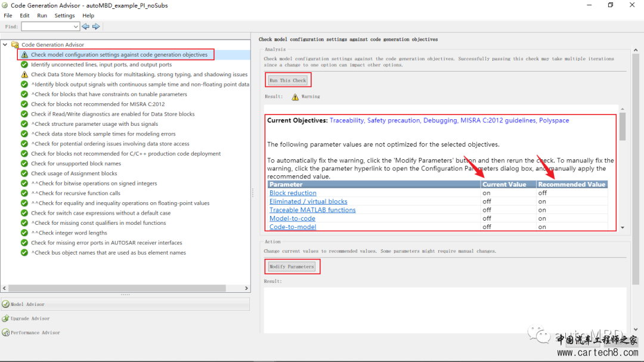The width and height of the screenshot is (644, 362).
Task: Click pass icon of unsupported block names check
Action: (x=24, y=163)
